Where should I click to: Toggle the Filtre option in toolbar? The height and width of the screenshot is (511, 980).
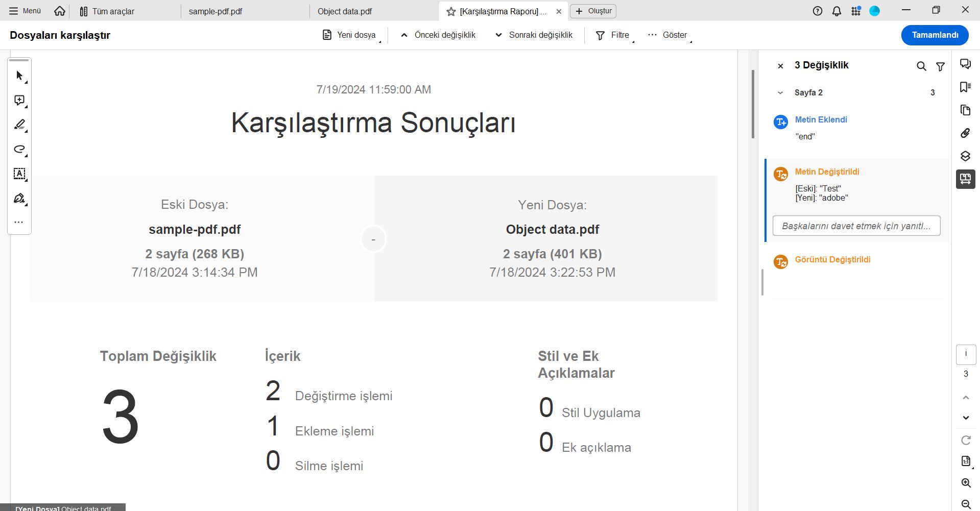(x=612, y=35)
